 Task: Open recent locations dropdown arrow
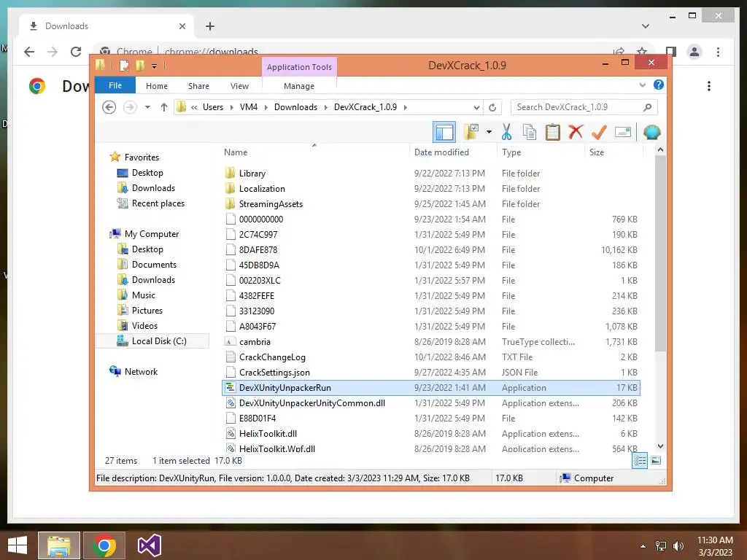(147, 107)
